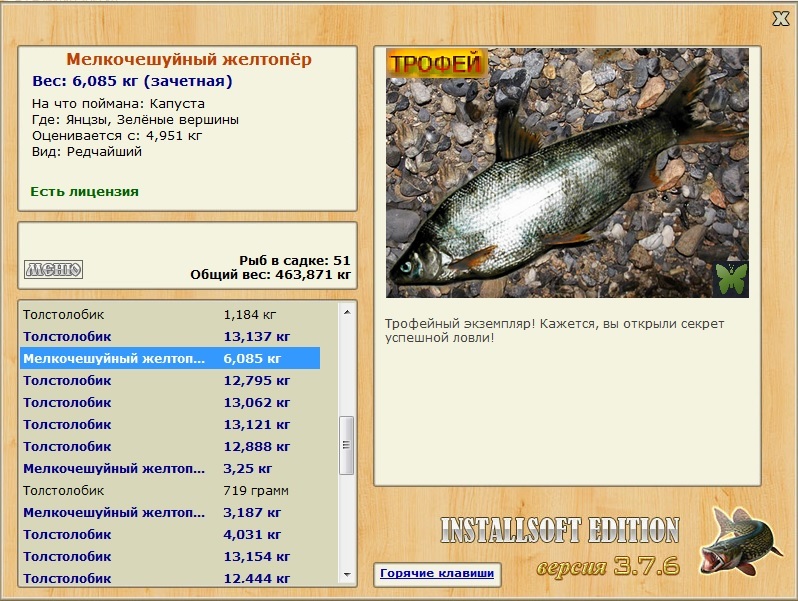
Task: Click the fish list scrollbar thumb
Action: tap(347, 445)
